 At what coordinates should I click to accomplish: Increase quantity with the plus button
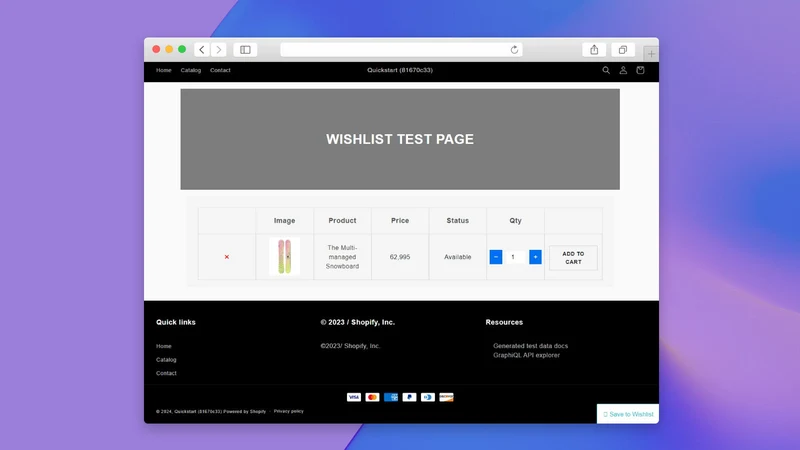click(535, 257)
